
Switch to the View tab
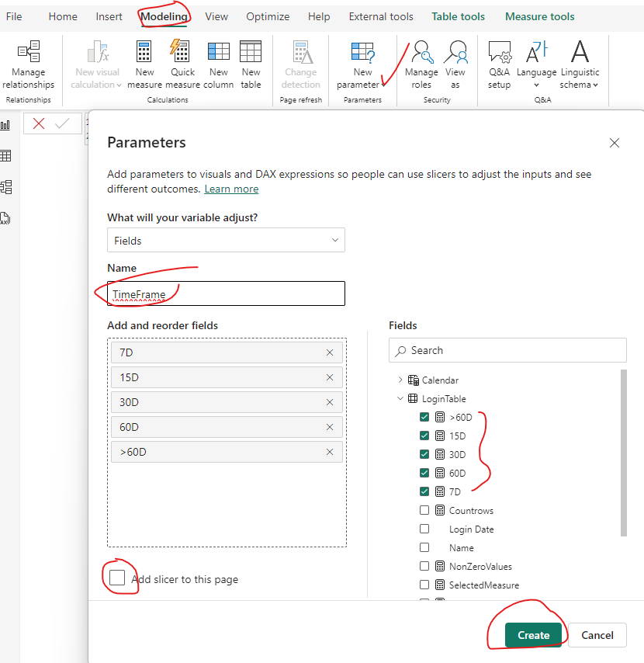point(216,16)
